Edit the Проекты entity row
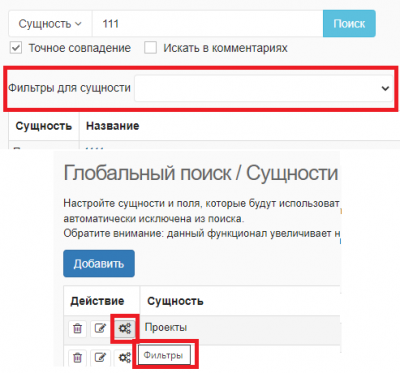The height and width of the screenshot is (373, 400). click(x=100, y=329)
